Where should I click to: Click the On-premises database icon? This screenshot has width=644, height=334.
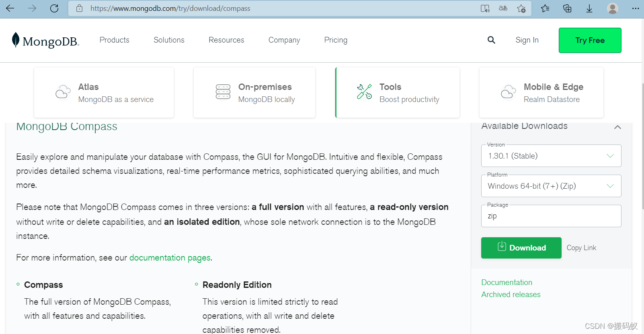coord(223,92)
